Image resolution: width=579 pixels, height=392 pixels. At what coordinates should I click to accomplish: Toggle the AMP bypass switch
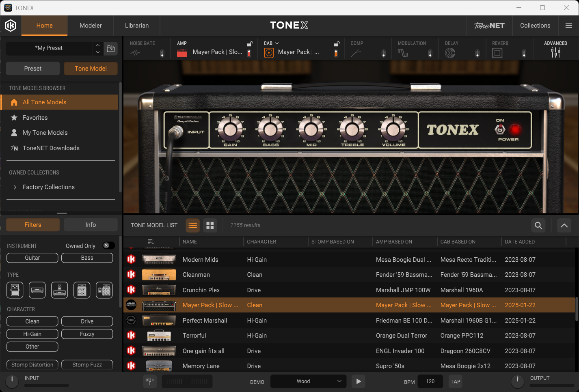(249, 53)
